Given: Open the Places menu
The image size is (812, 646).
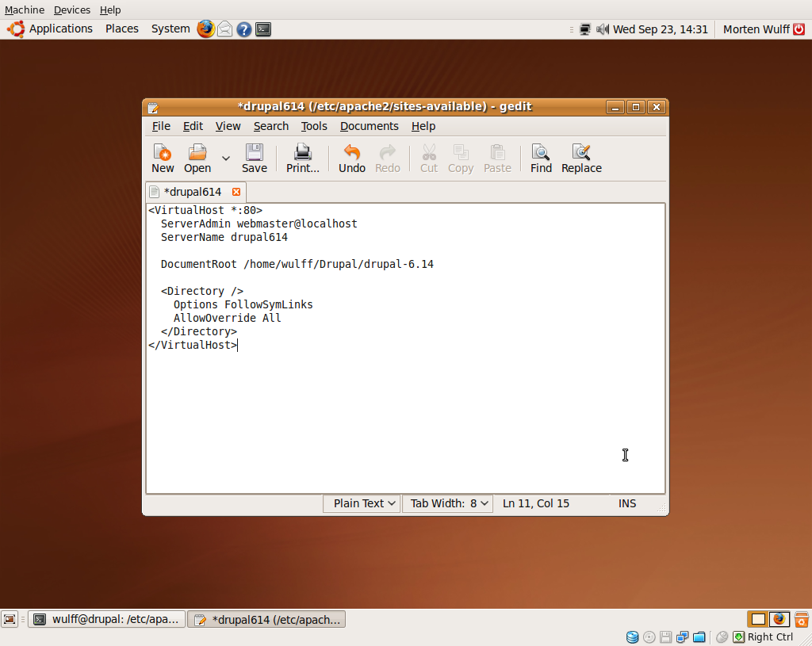Looking at the screenshot, I should click(122, 29).
